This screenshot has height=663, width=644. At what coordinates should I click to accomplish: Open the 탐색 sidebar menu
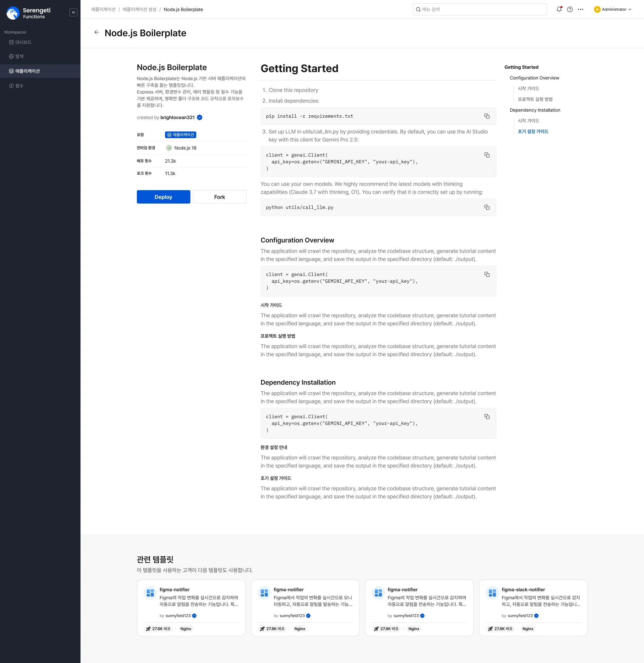(19, 56)
